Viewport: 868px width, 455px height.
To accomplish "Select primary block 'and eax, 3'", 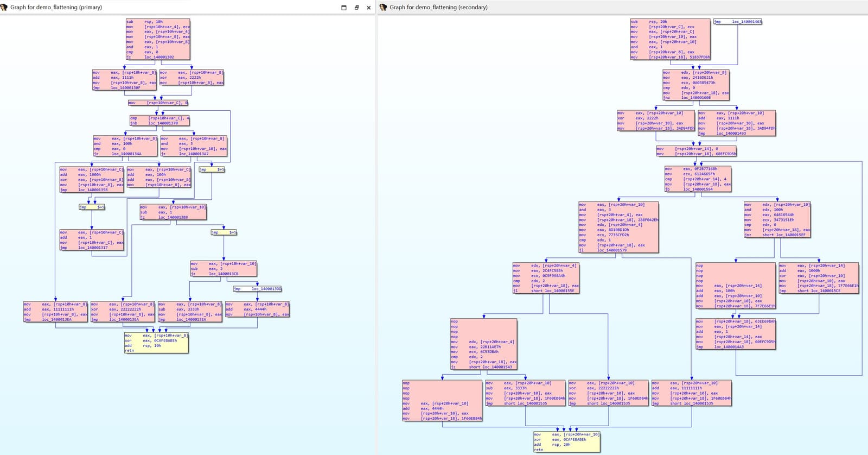I will 194,146.
